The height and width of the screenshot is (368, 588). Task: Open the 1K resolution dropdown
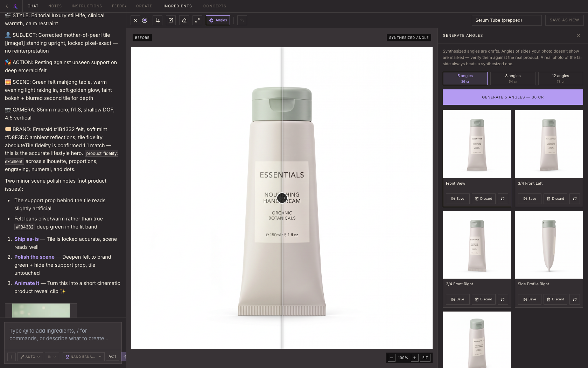point(52,357)
